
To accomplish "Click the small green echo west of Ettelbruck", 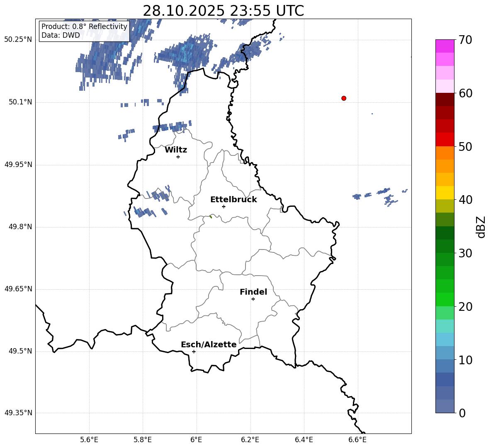I will (211, 216).
